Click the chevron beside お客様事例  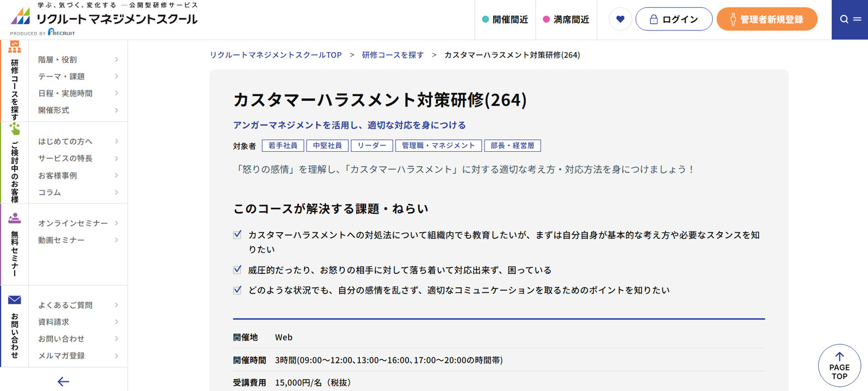point(117,176)
